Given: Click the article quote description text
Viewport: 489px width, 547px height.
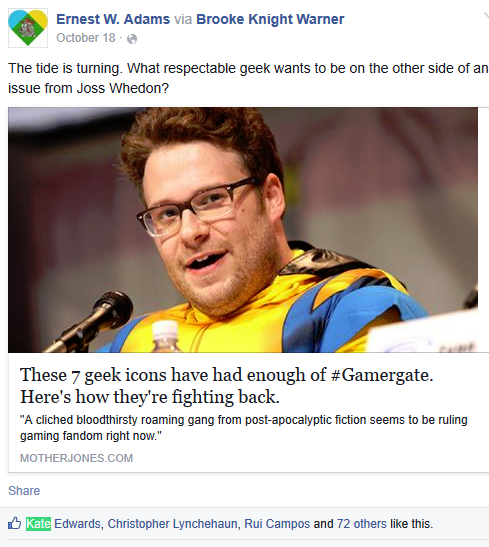Looking at the screenshot, I should [x=243, y=428].
